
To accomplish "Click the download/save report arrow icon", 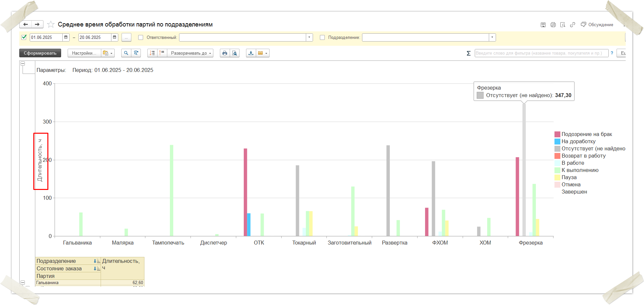I will (251, 53).
